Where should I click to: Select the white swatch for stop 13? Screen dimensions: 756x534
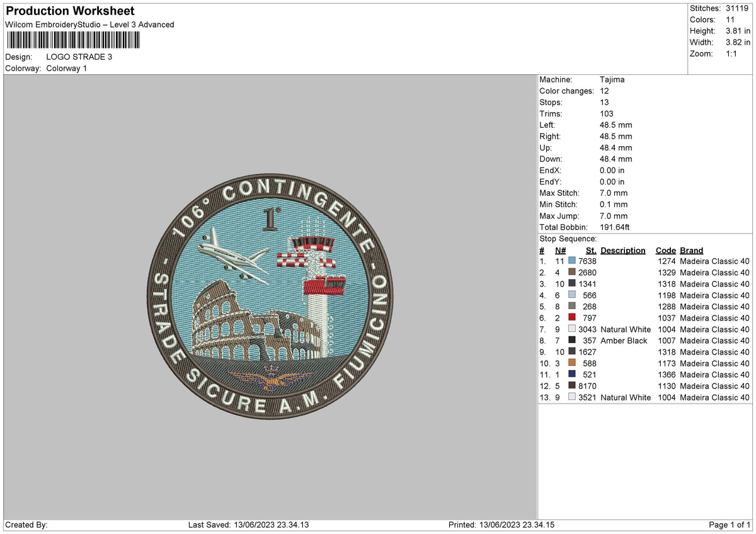(572, 397)
